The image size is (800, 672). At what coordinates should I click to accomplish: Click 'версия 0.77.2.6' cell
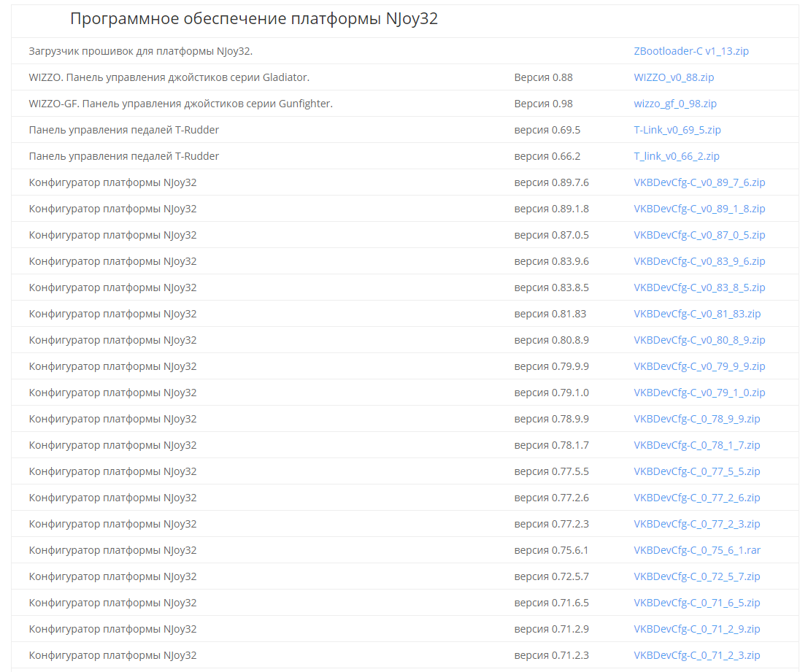551,498
